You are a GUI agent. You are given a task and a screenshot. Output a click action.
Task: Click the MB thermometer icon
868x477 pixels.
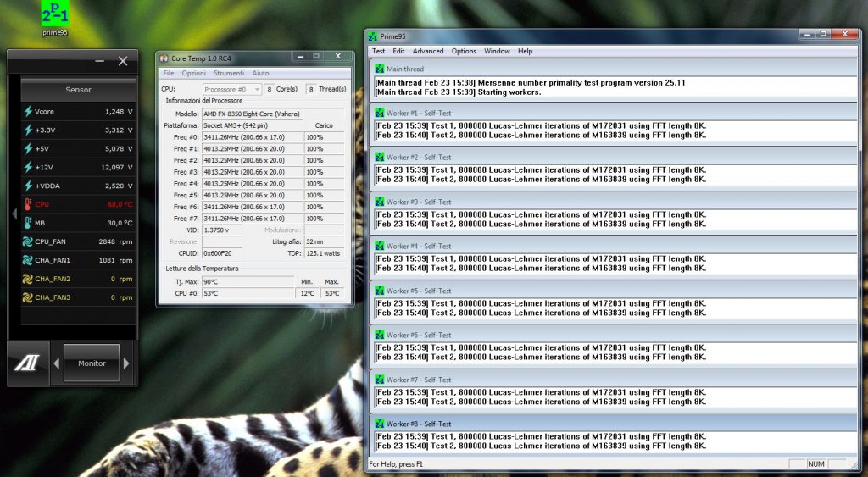pos(28,223)
